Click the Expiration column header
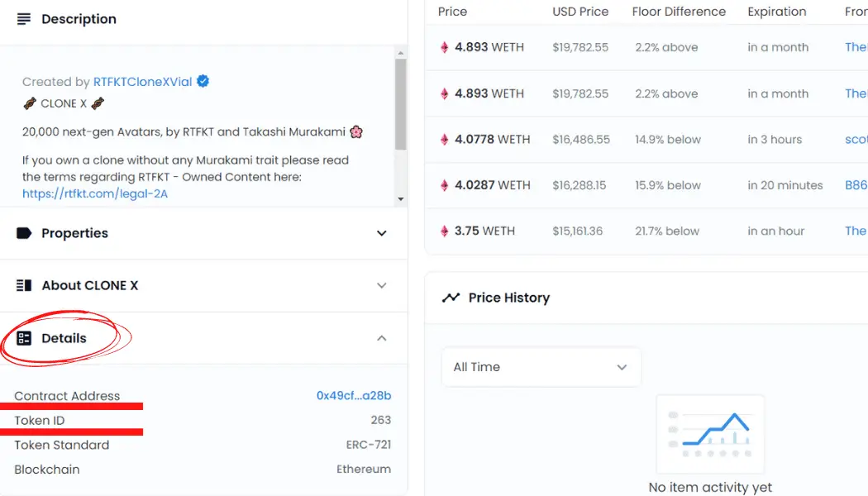Viewport: 868px width, 496px height. click(776, 12)
